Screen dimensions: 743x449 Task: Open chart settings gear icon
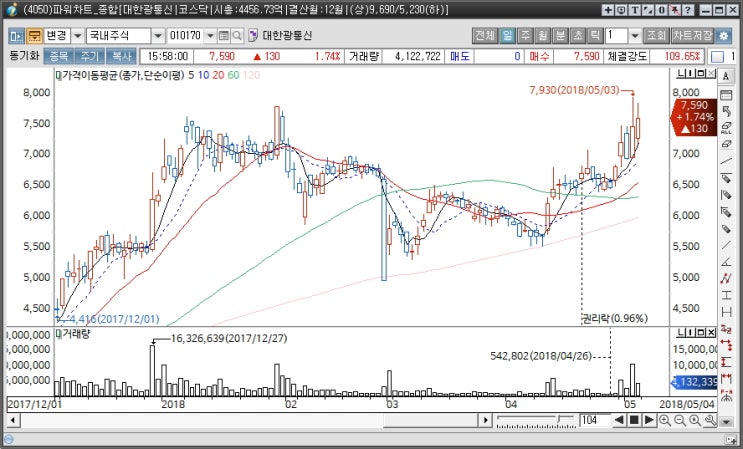coord(723,36)
